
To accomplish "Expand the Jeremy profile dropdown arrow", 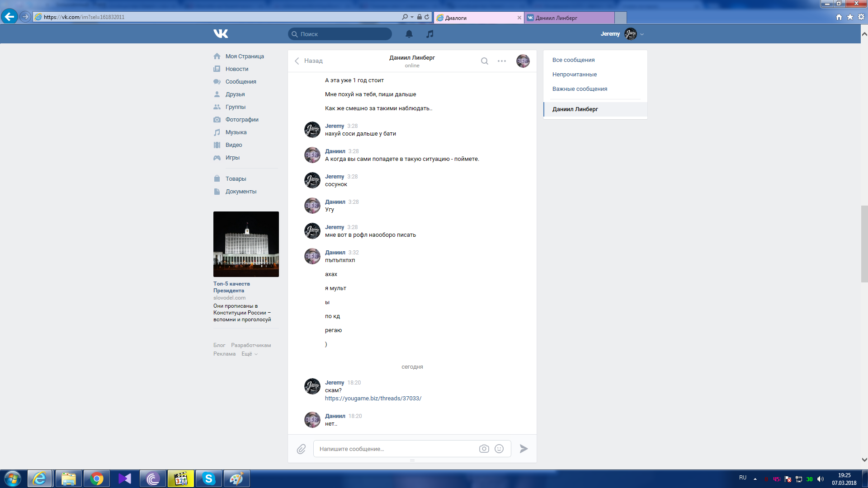I will pyautogui.click(x=642, y=34).
